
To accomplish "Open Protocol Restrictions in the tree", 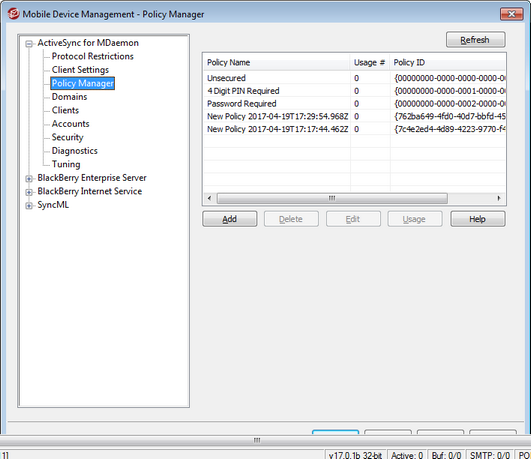I will click(x=92, y=56).
